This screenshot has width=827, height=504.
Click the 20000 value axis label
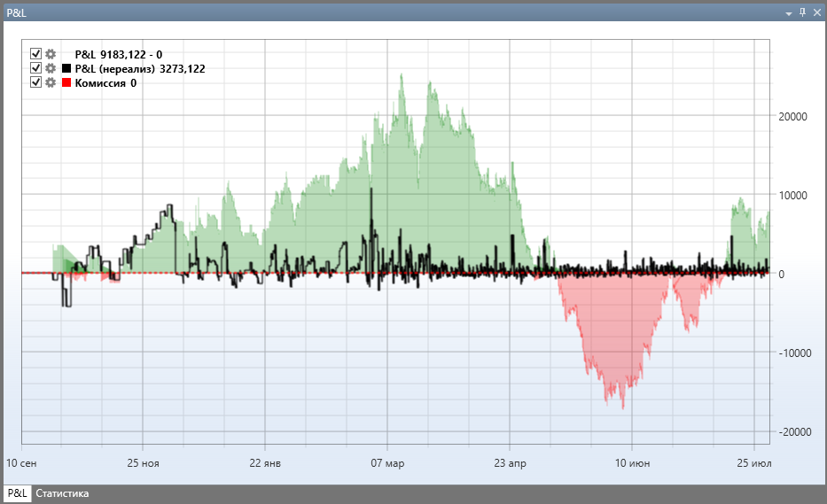[792, 117]
